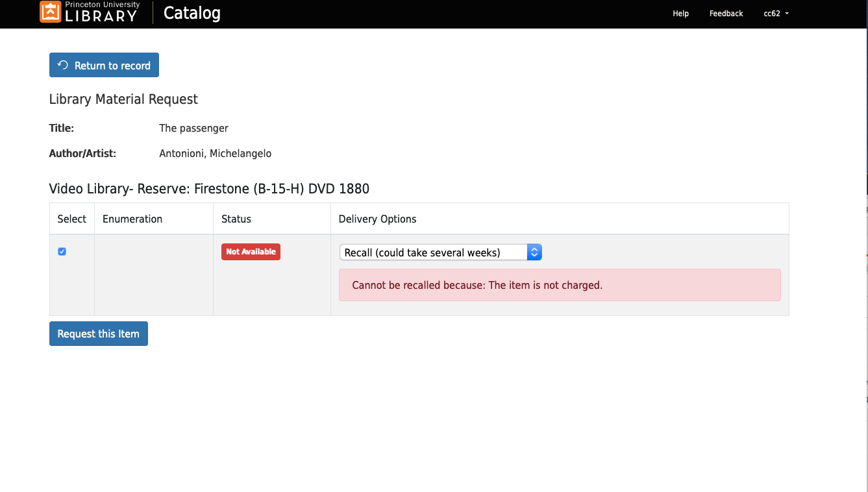Screen dimensions: 868x492
Task: Click the Enumeration column header
Action: [x=132, y=219]
